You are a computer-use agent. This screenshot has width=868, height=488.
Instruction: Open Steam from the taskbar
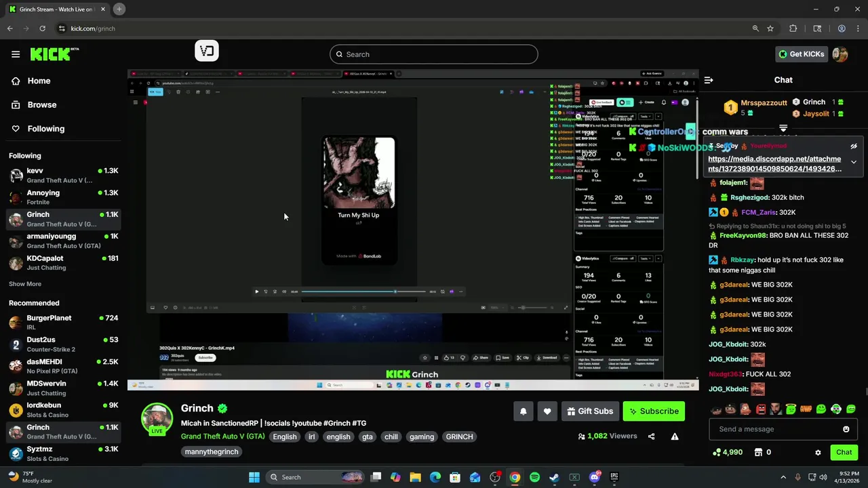pos(554,477)
